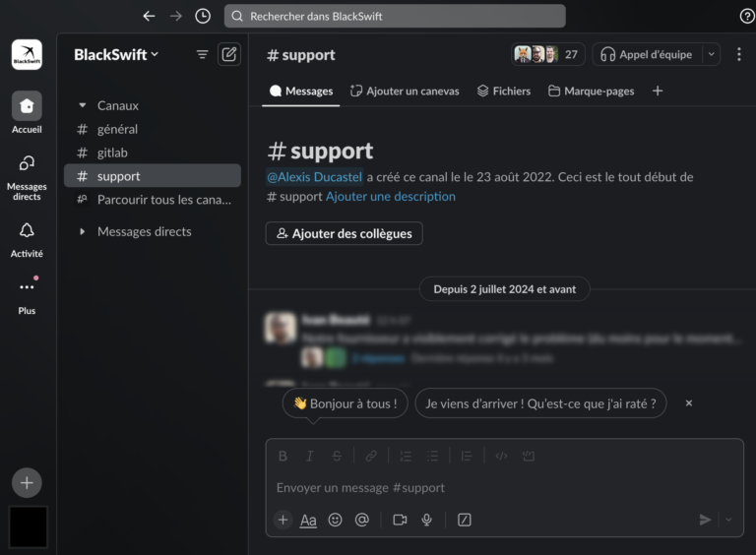
Task: Open the sidebar filter icon
Action: click(x=202, y=54)
